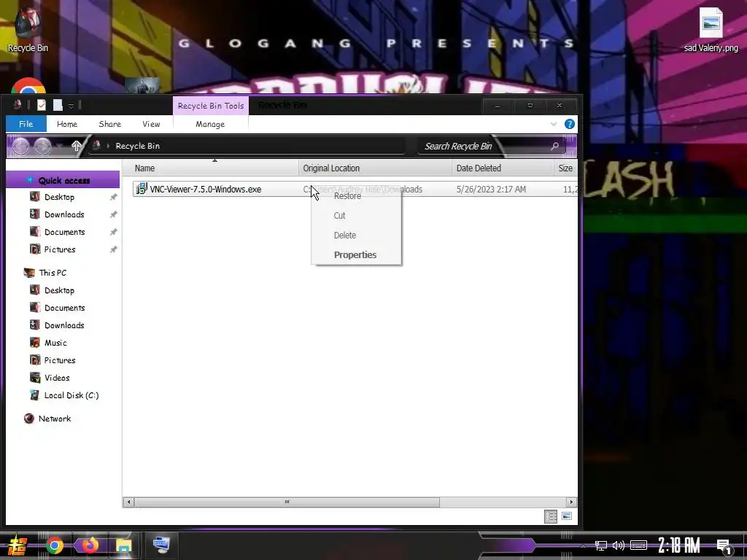Open the File menu tab
The image size is (747, 560).
click(x=26, y=124)
